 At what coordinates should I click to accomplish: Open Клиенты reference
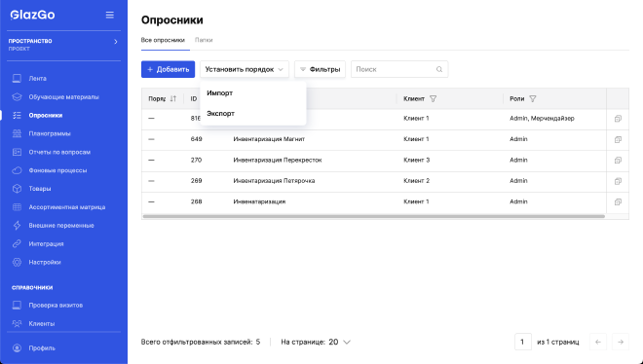pos(42,323)
